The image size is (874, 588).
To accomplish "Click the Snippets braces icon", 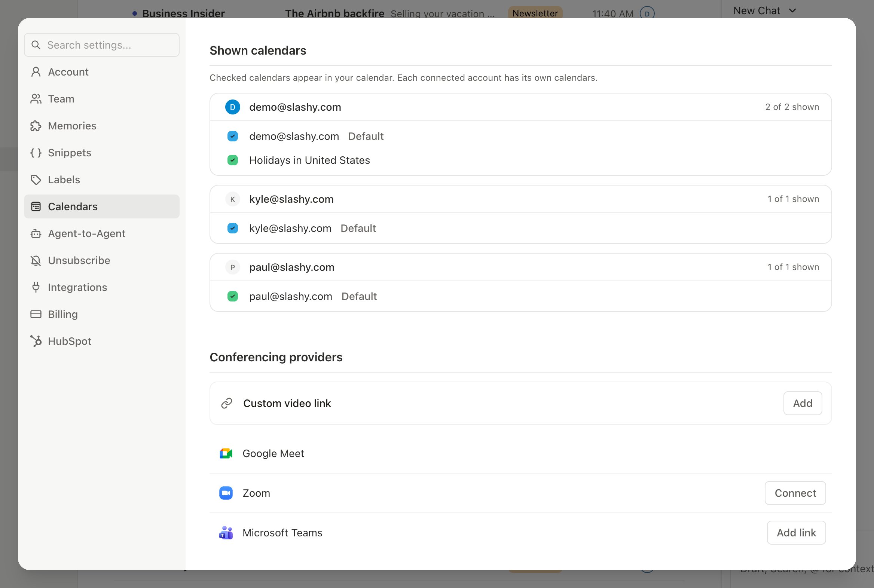I will click(36, 153).
